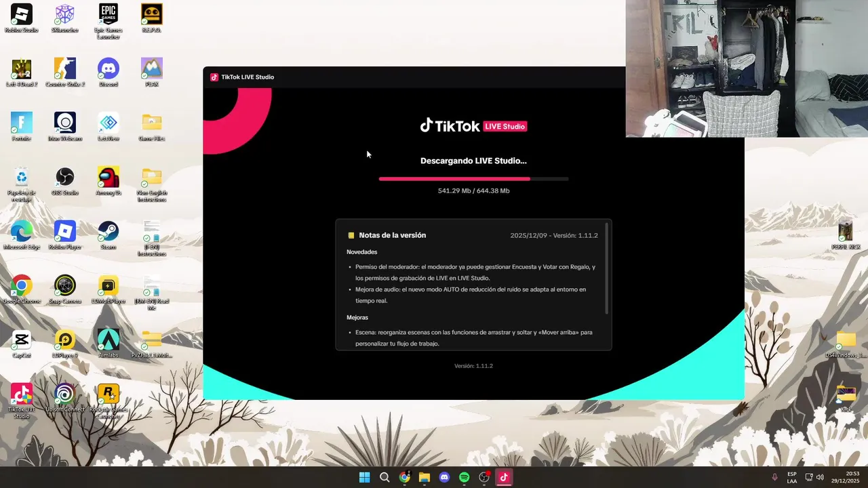Click the 'Descargando LIVE Studio...' text
This screenshot has width=868, height=488.
coord(473,161)
